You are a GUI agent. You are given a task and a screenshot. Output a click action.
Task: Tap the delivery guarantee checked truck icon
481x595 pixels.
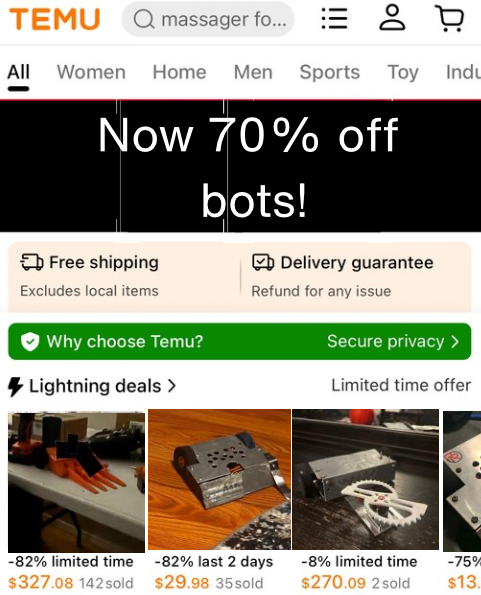pos(263,262)
